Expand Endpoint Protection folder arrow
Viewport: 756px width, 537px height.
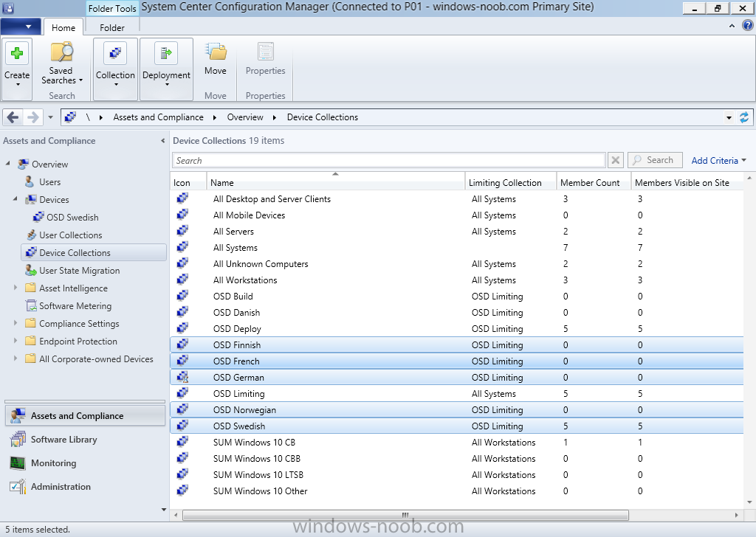(16, 341)
